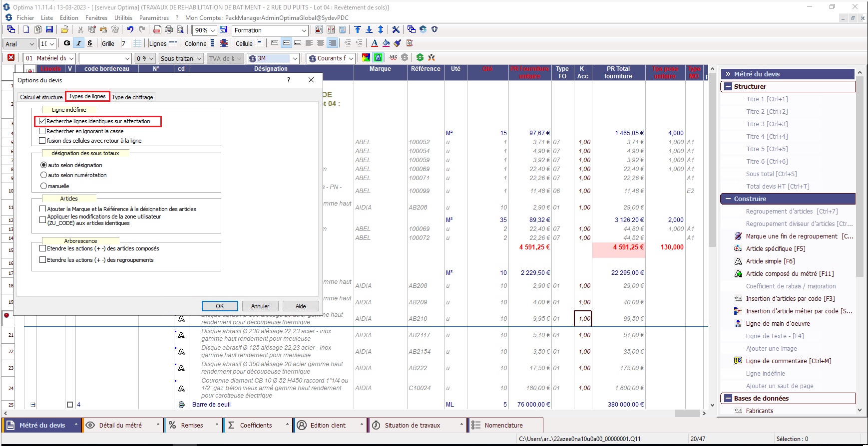Viewport: 868px width, 446px height.
Task: Undo the last action
Action: (x=130, y=29)
